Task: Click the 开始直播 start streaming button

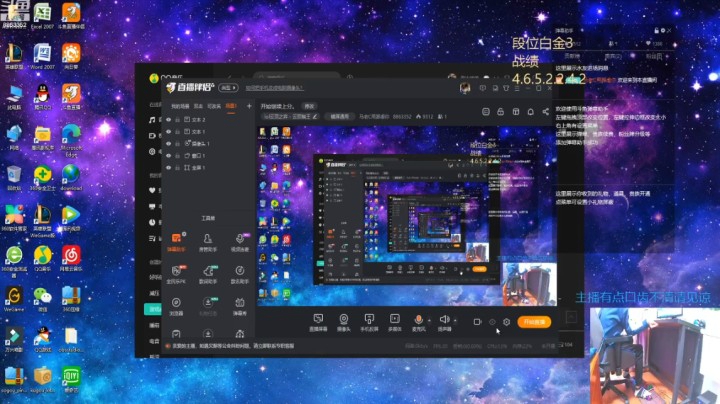Action: [534, 322]
